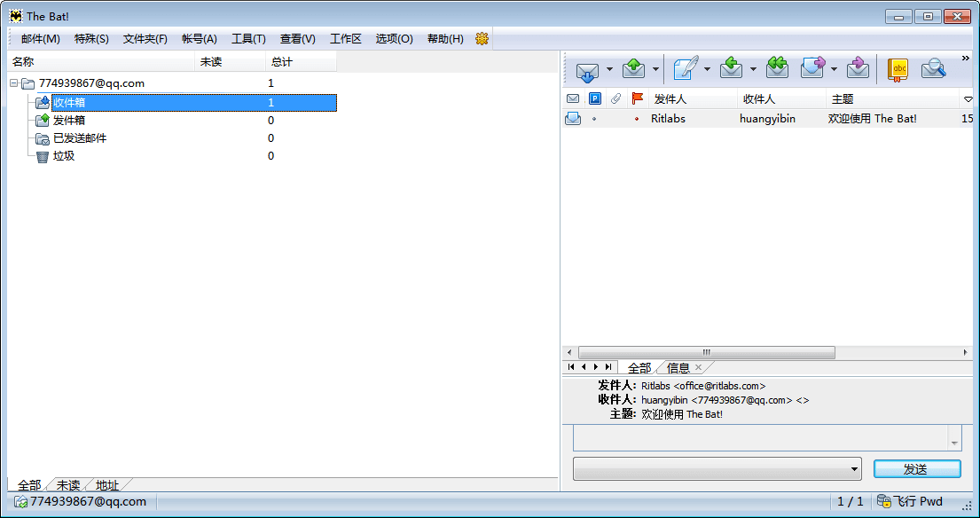Click the get new mail toolbar icon
This screenshot has width=980, height=518.
point(587,69)
